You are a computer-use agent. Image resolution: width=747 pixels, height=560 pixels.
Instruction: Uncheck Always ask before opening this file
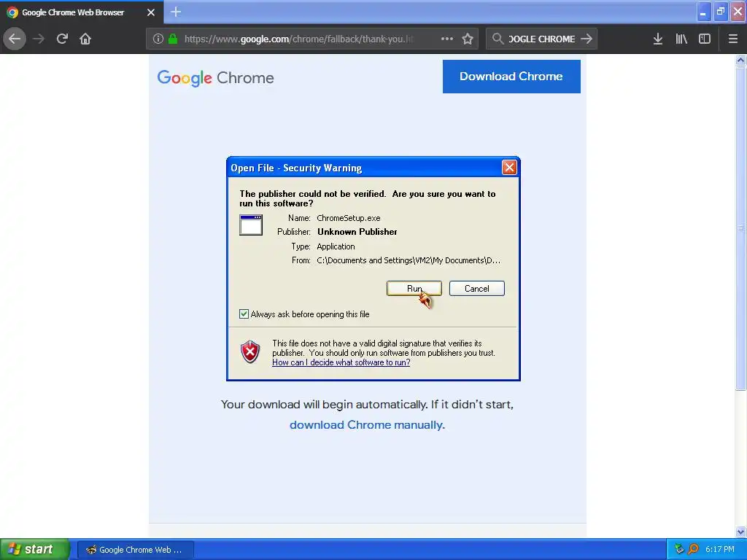click(244, 314)
